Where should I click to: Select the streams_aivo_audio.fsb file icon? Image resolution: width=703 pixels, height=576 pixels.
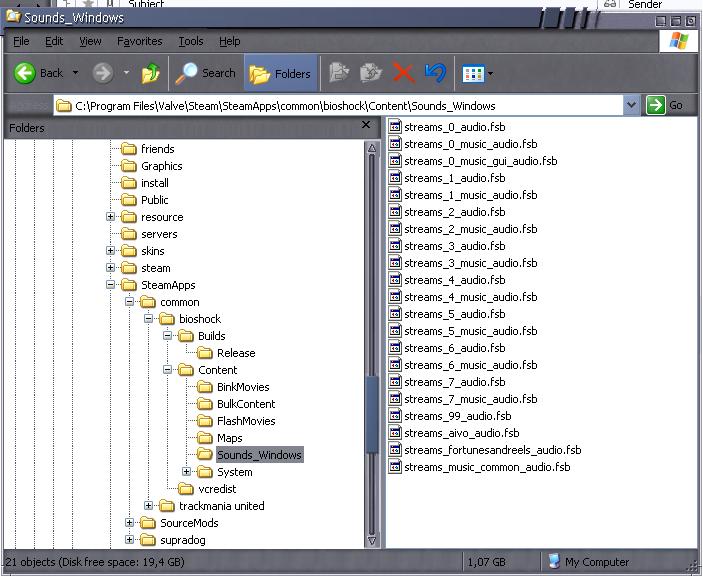coord(395,433)
